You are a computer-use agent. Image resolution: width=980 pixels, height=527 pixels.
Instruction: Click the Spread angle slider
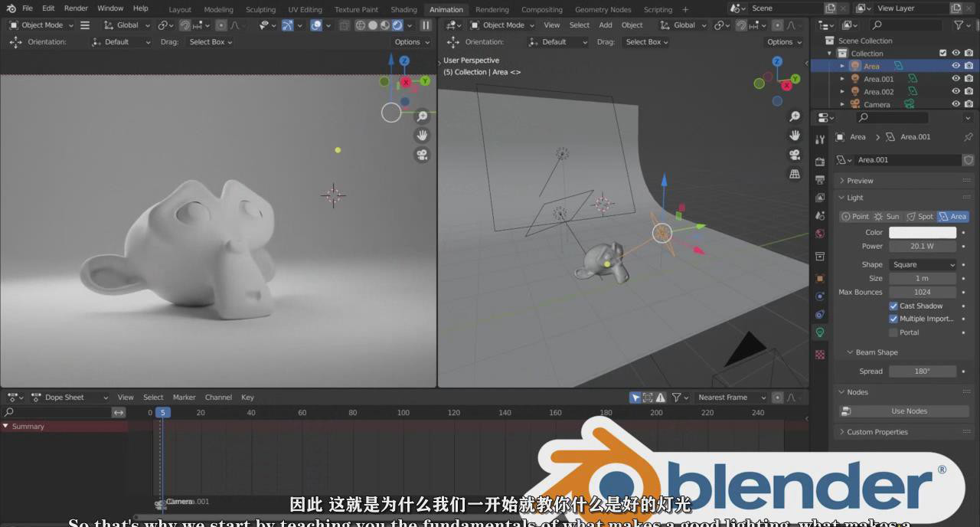click(923, 372)
